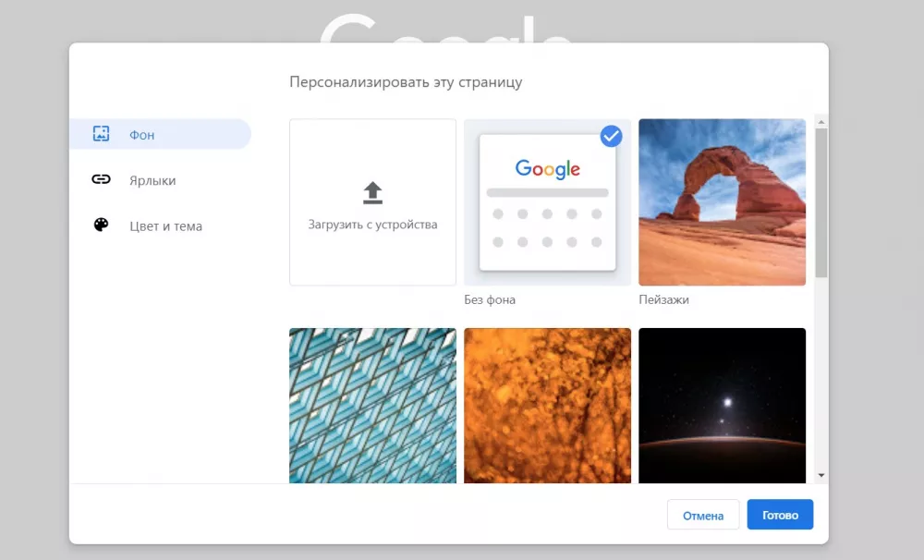Screen dimensions: 924x560
Task: Open Загрузить с устройства to pick a file
Action: [x=372, y=202]
